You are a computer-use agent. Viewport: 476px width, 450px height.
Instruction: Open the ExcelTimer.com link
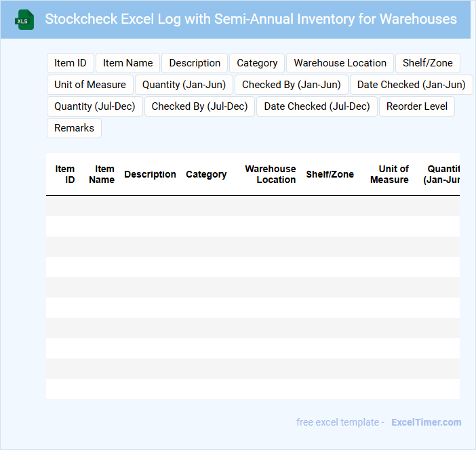(x=426, y=422)
